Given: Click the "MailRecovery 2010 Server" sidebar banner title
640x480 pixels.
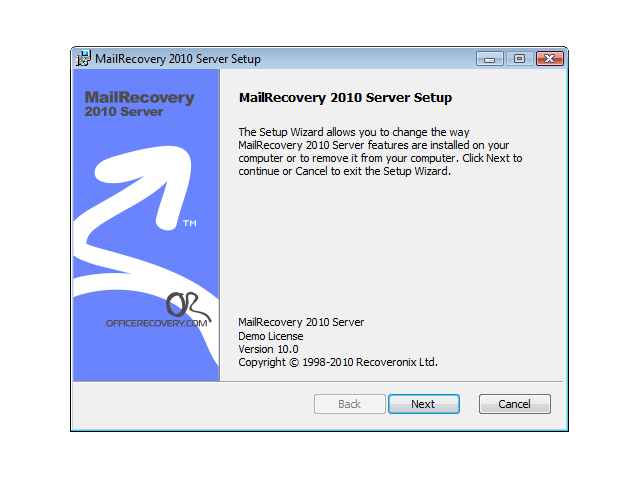Looking at the screenshot, I should coord(140,104).
